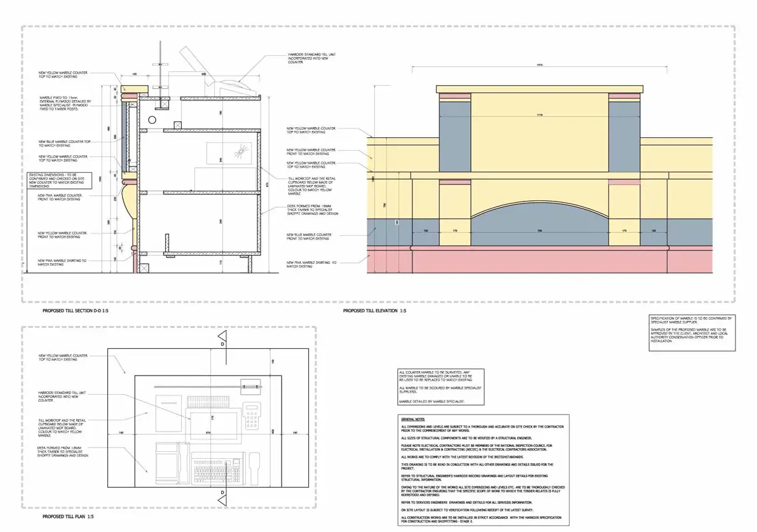Click the 'ALL COUNTER MARBLE TO BE SURVEYED' note

click(x=440, y=386)
